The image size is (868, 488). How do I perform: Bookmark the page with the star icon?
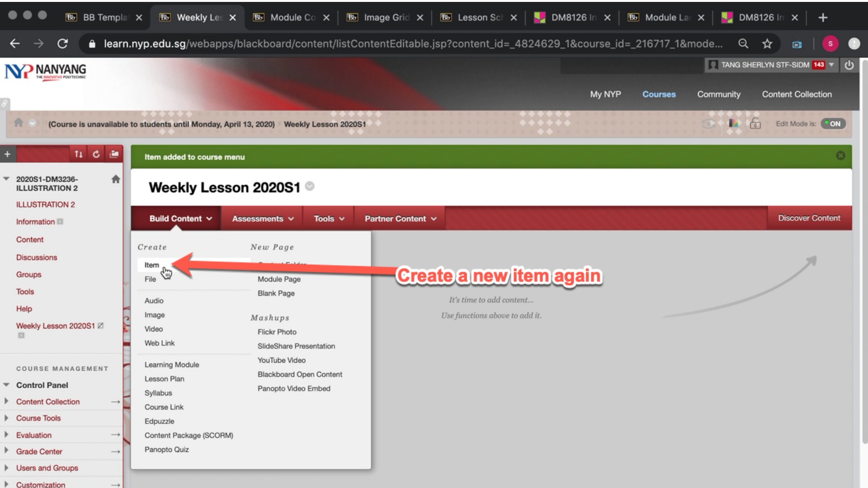pyautogui.click(x=767, y=43)
